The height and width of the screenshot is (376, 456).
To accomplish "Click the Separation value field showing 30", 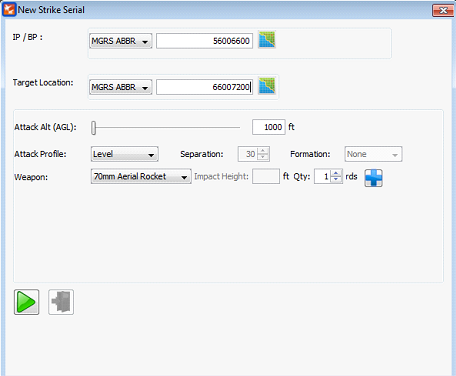I will coord(248,154).
